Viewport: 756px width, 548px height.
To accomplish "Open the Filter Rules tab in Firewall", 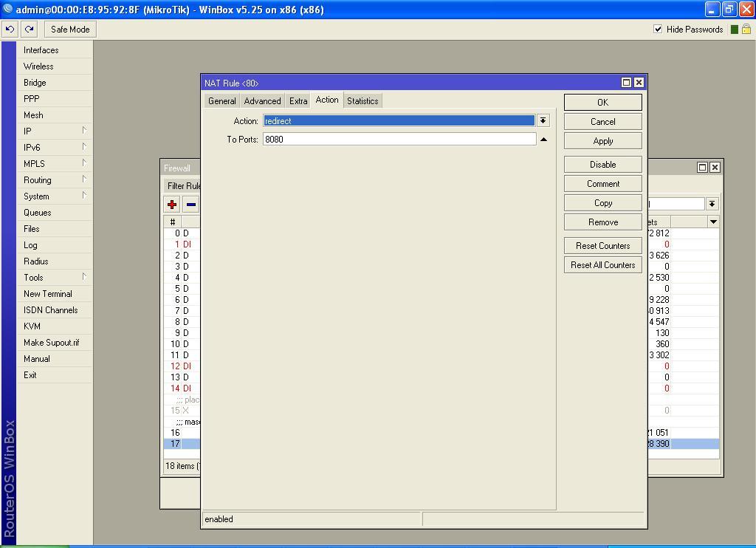I will coord(183,185).
